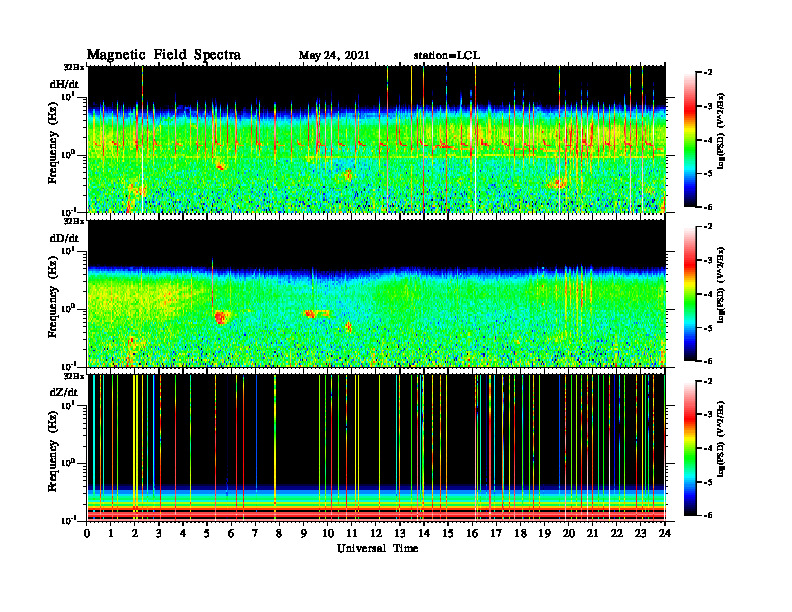
Task: Click hour '18' tick label on time axis
Action: coord(520,533)
